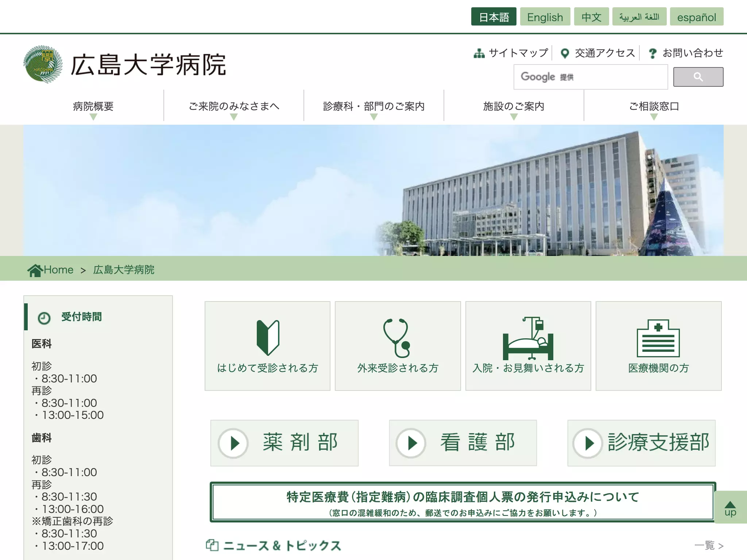Click the play arrow on 薬剤部 banner
The image size is (747, 560).
(x=233, y=443)
